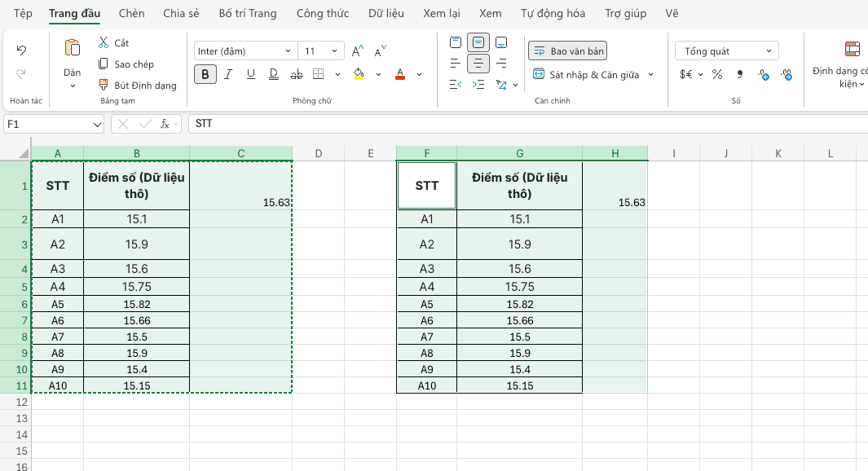Increase font size with larger A icon
Image resolution: width=868 pixels, height=471 pixels.
coord(358,51)
